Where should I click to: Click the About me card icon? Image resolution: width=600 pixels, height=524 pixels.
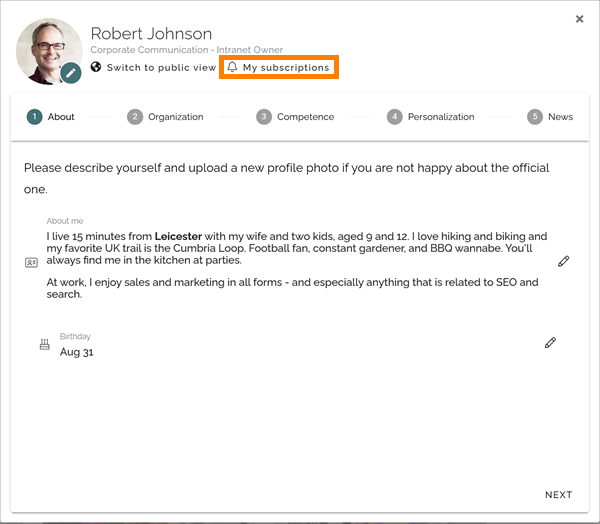coord(31,263)
